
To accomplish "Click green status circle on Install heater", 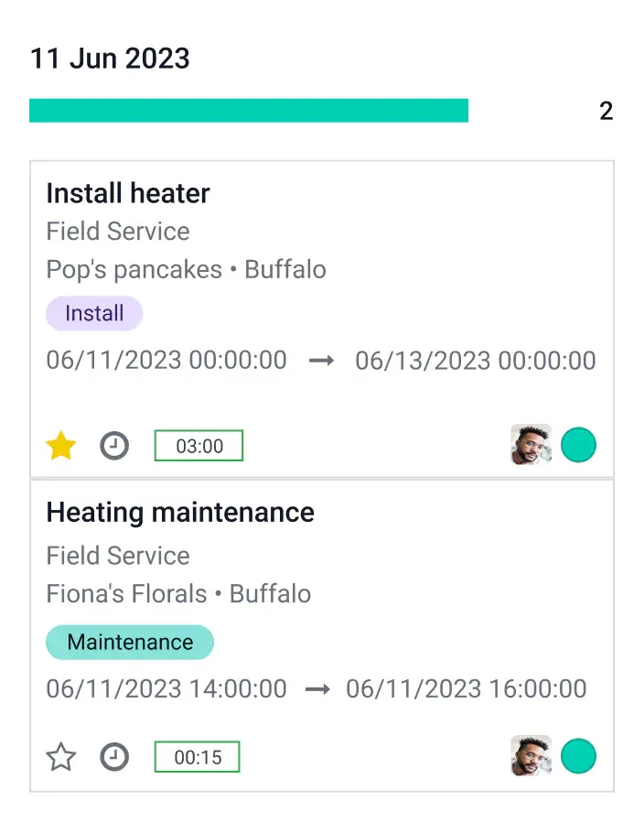I will pos(578,446).
